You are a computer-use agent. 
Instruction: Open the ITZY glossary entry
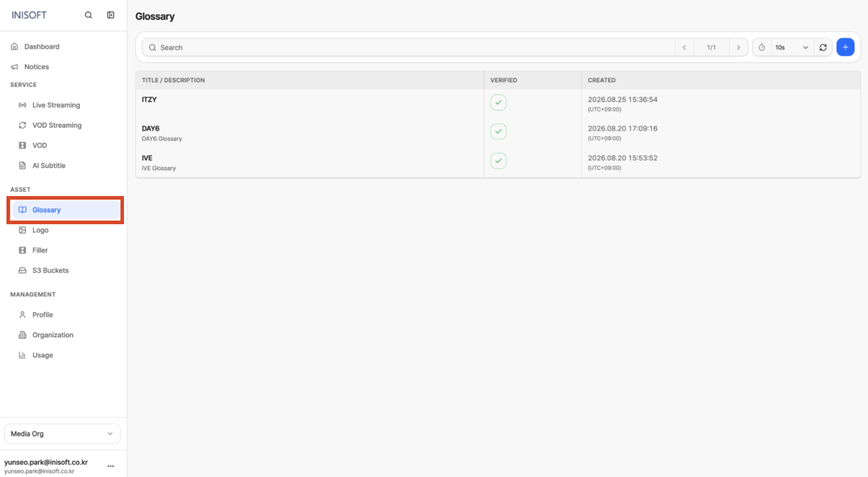pyautogui.click(x=310, y=104)
